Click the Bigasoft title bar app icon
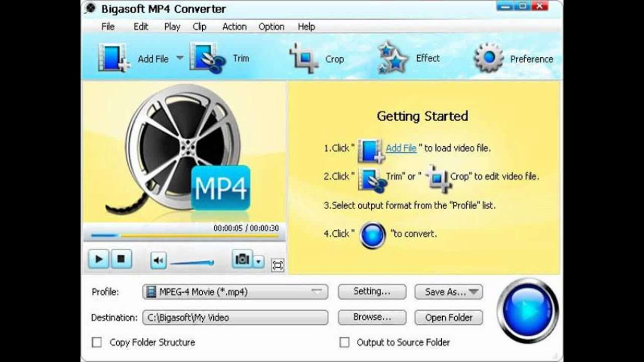This screenshot has height=362, width=644. click(91, 9)
